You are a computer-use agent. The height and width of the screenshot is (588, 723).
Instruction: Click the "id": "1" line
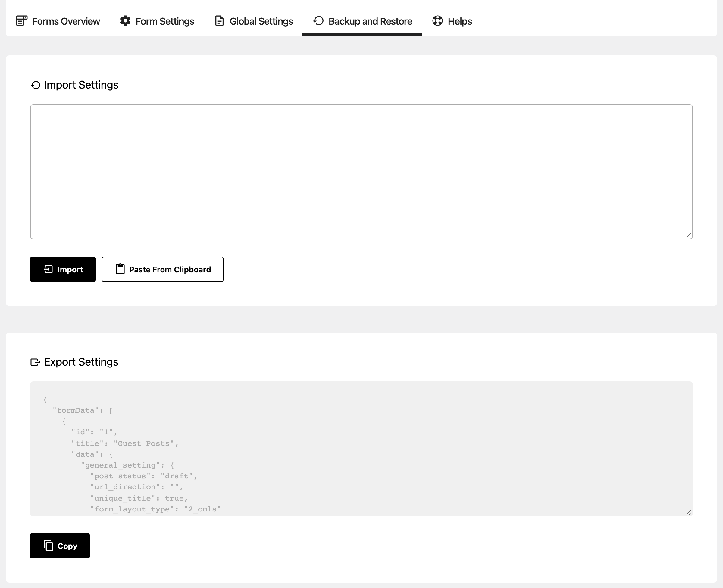coord(94,432)
